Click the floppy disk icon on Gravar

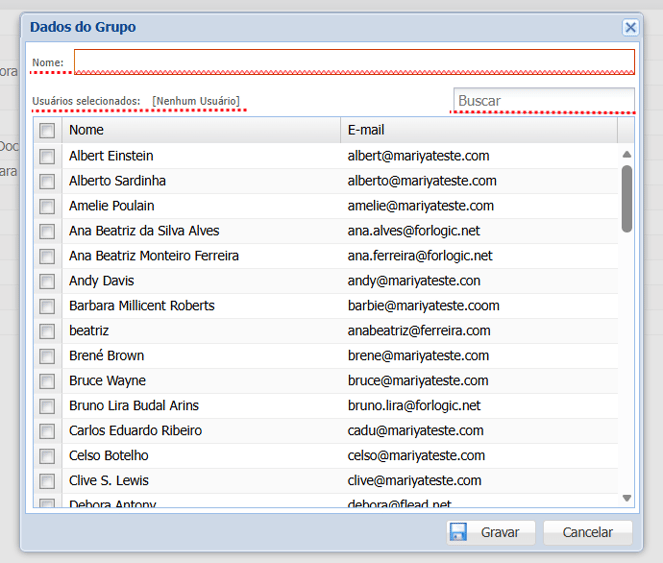(458, 533)
